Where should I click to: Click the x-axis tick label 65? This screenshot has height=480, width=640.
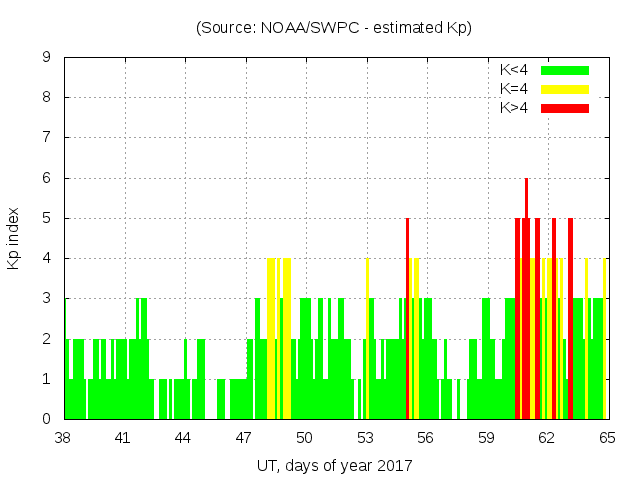coord(606,438)
